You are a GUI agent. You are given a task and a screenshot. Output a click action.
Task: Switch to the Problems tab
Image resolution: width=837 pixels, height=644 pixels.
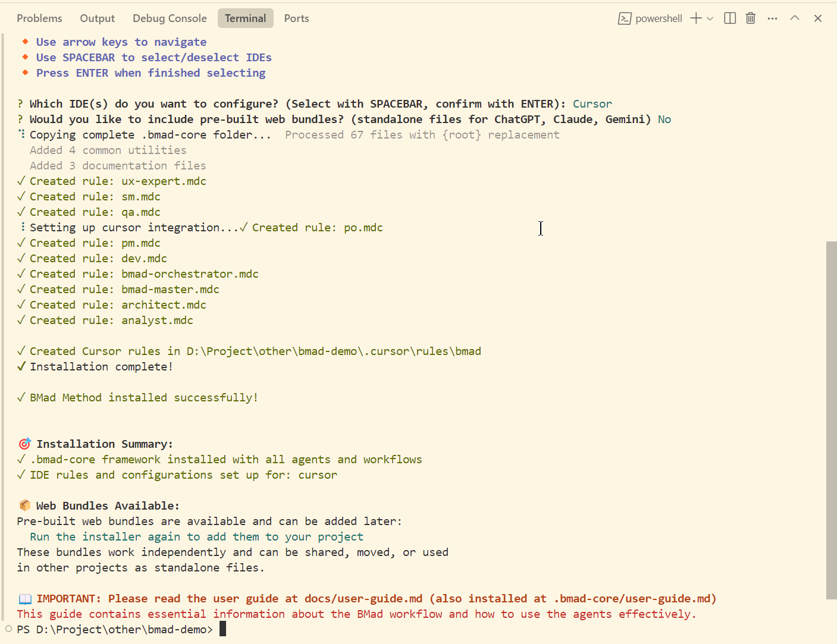[39, 18]
